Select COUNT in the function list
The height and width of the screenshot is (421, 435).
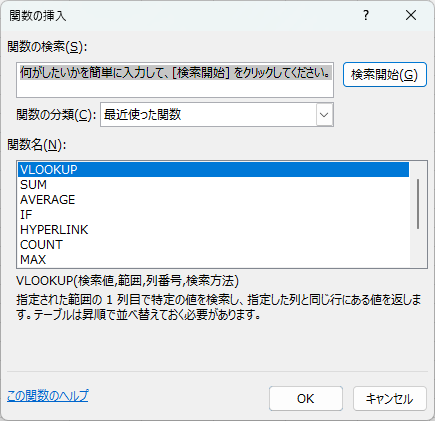[x=213, y=245]
